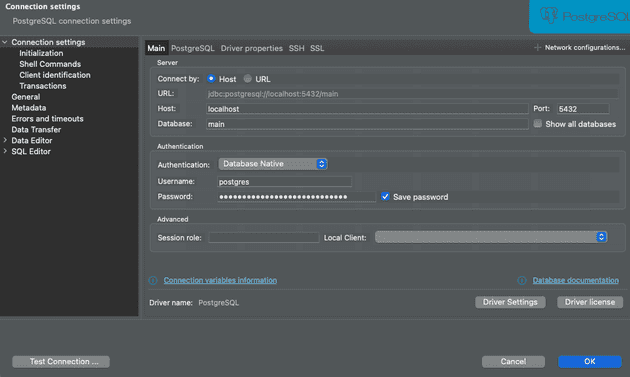Select the Host radio button
This screenshot has width=630, height=377.
pos(211,78)
